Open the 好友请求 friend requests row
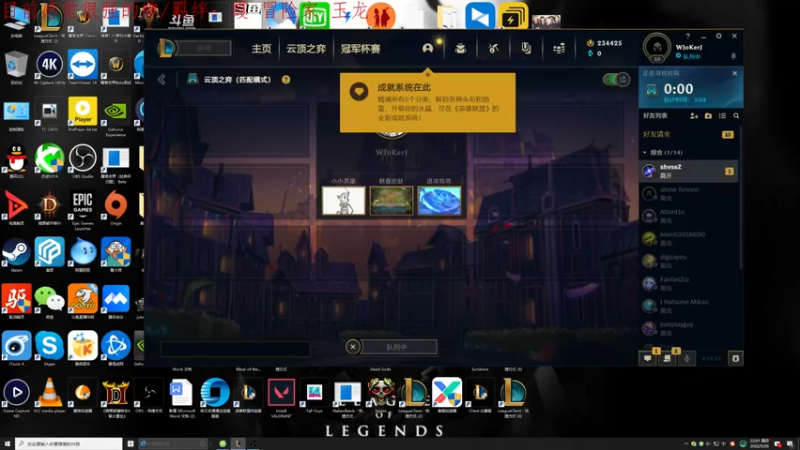This screenshot has height=450, width=800. [x=688, y=134]
